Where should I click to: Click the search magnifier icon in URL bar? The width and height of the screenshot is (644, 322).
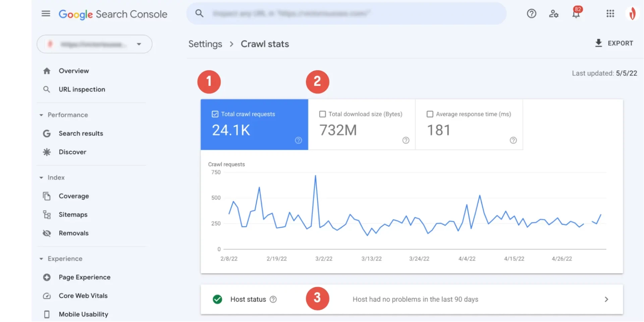tap(199, 13)
